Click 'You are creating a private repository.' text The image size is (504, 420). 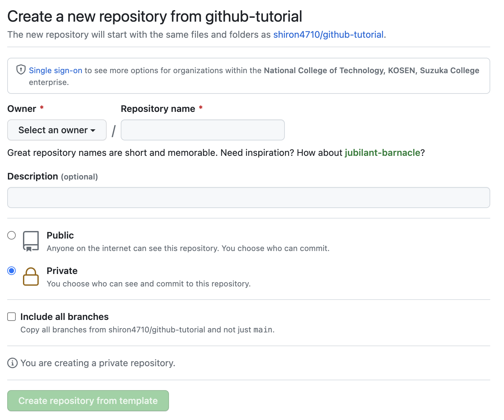click(98, 363)
